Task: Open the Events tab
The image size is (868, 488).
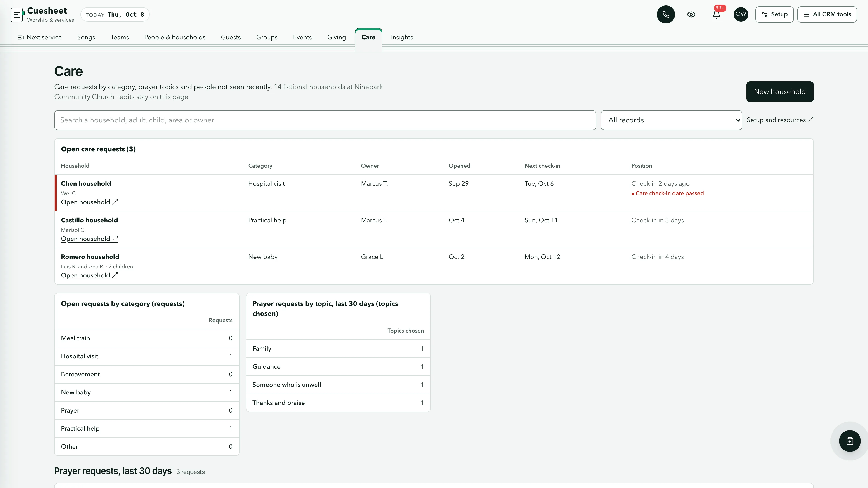Action: click(x=302, y=37)
